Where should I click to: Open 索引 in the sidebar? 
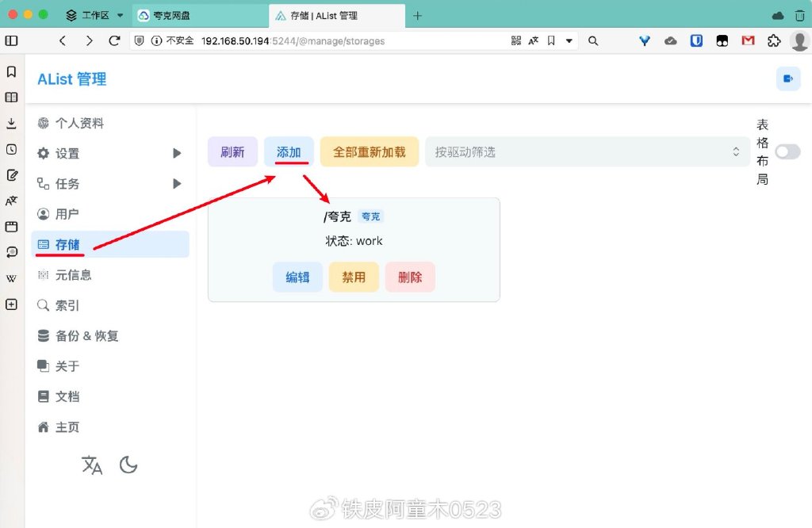point(109,305)
